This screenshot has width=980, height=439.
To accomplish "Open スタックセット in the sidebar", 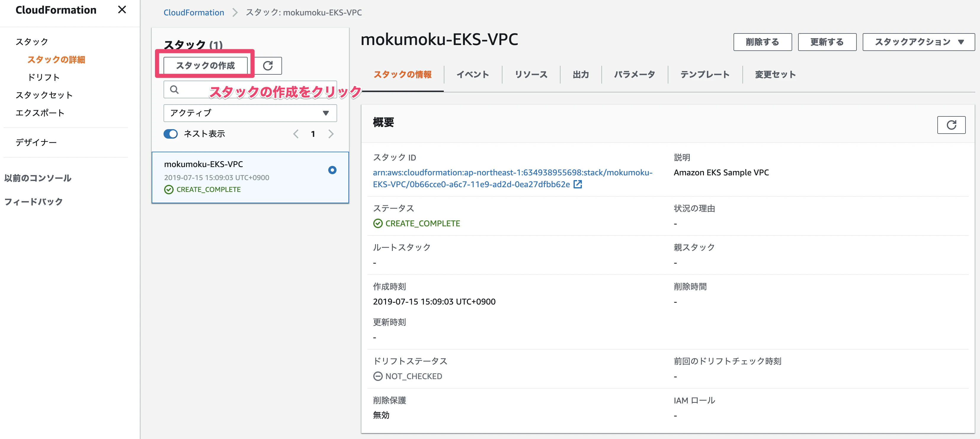I will click(x=44, y=95).
